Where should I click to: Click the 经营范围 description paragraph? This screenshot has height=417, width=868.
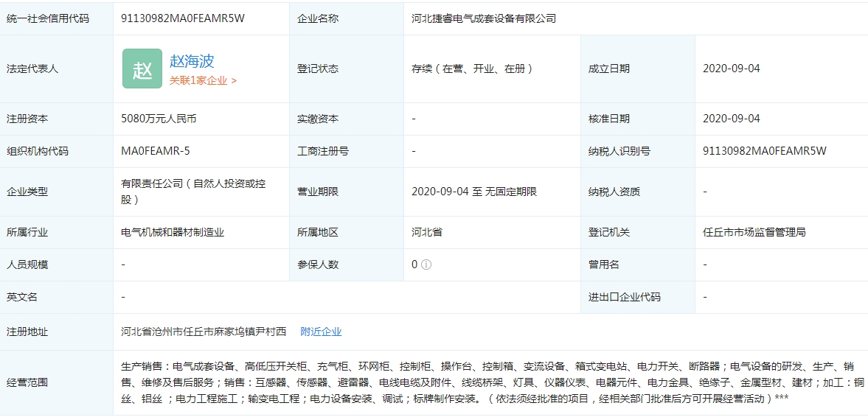(x=487, y=382)
